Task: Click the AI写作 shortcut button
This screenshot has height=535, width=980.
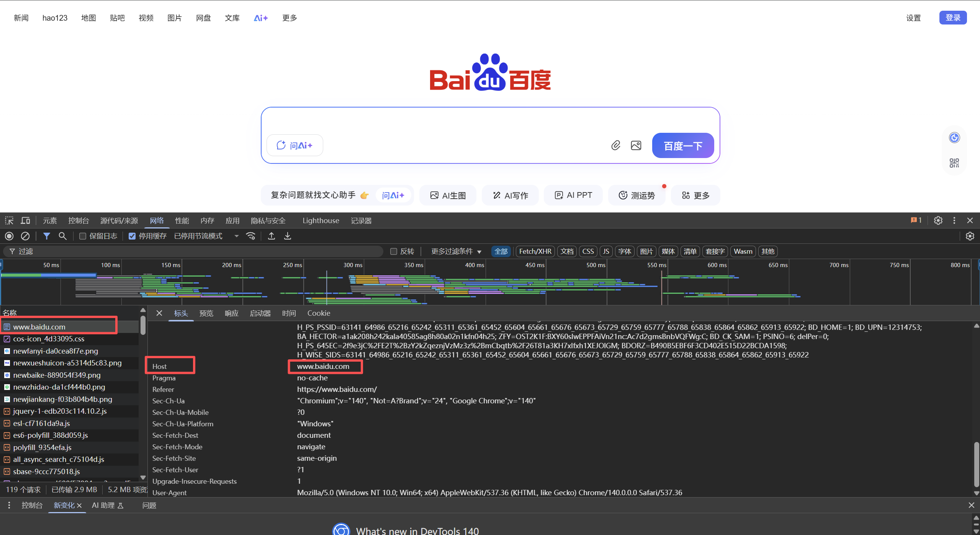Action: point(510,195)
